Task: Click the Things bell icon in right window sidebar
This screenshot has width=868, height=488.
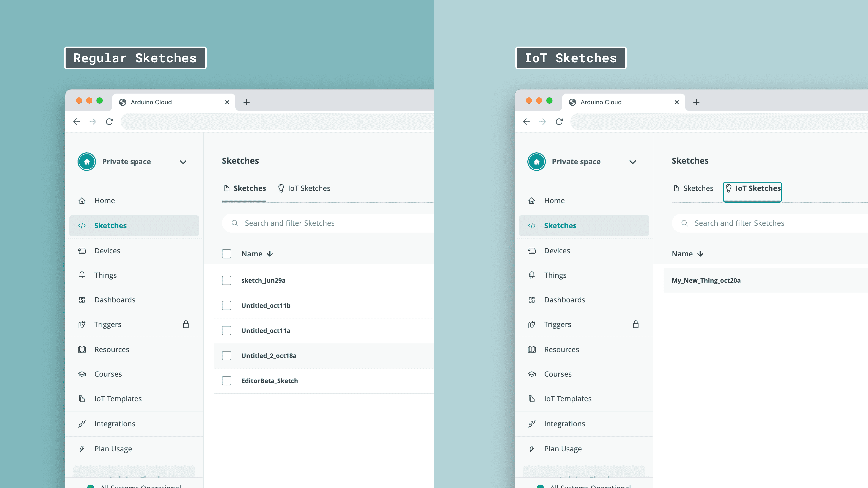Action: click(x=532, y=275)
